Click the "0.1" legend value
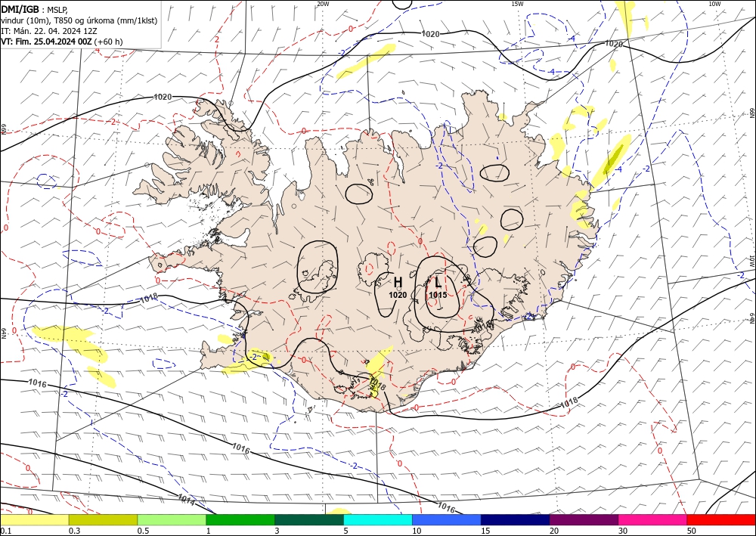This screenshot has width=756, height=536. pyautogui.click(x=5, y=531)
